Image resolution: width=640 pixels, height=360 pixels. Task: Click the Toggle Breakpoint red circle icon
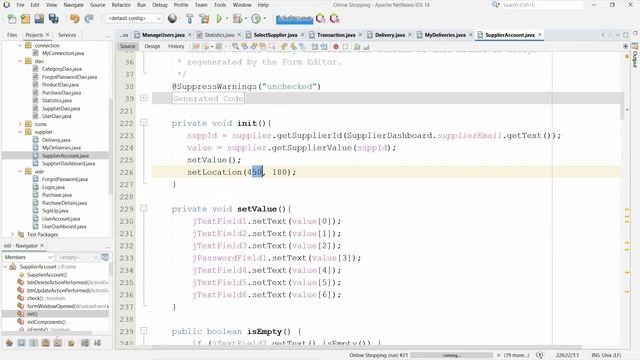(336, 47)
